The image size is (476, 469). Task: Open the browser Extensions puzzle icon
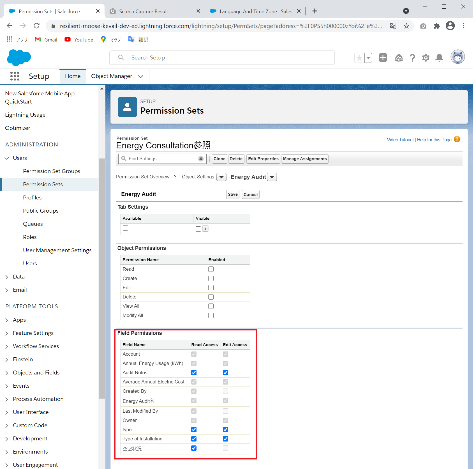click(437, 26)
